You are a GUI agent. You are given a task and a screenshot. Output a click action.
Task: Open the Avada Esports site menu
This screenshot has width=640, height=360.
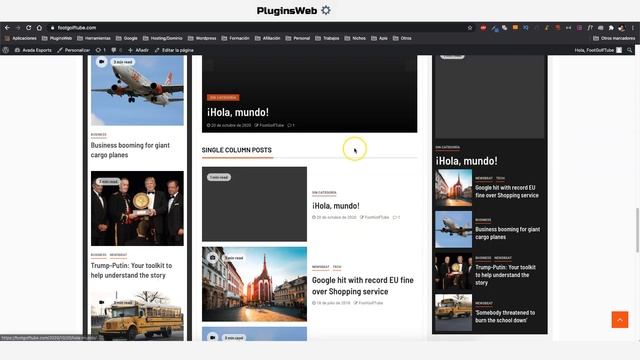point(33,50)
